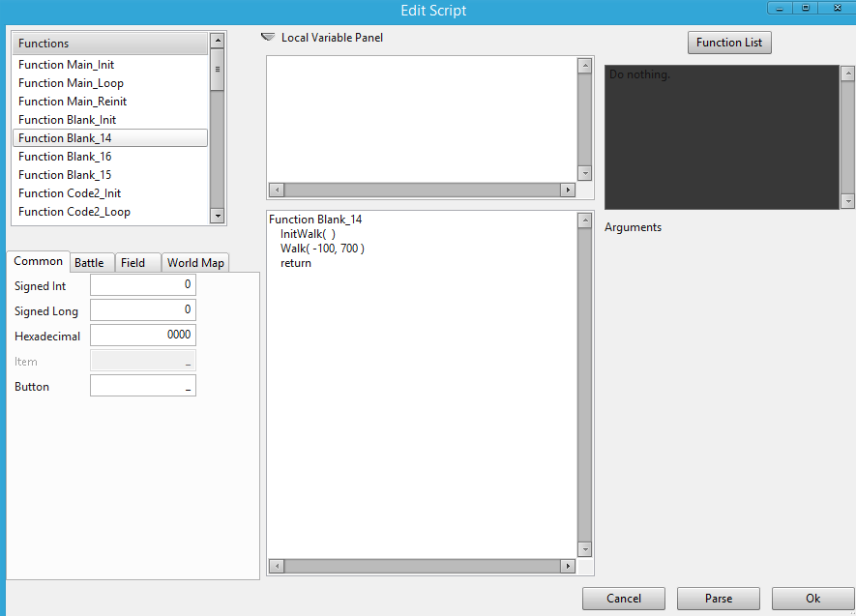Click script editor scroll-right arrow
856x616 pixels.
click(568, 566)
